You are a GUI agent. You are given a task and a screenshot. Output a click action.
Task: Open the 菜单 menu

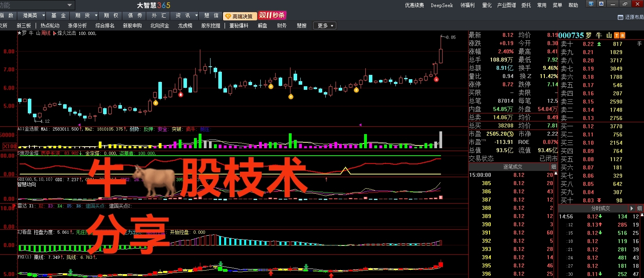pos(557,5)
